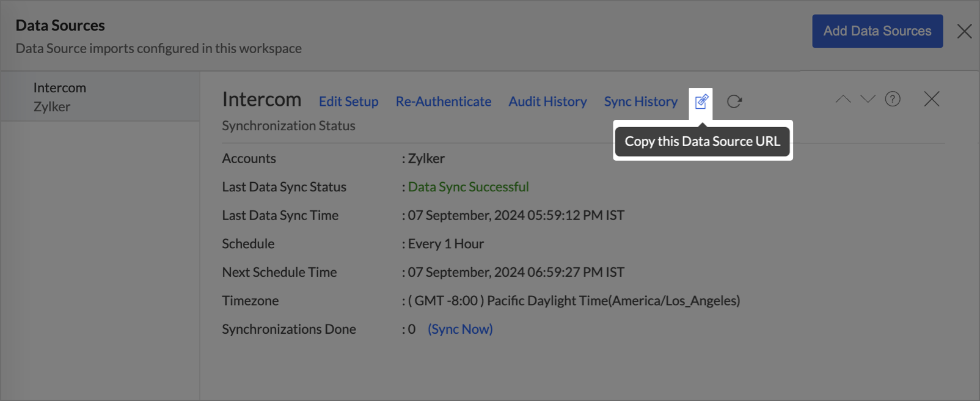This screenshot has height=401, width=980.
Task: Click the Copy this Data Source URL icon
Action: click(701, 101)
